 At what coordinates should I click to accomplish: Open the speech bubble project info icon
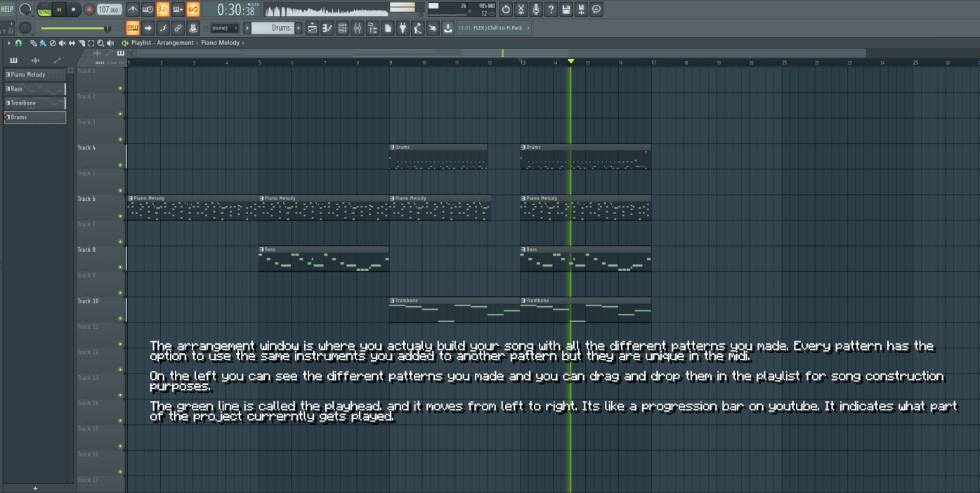pos(596,9)
